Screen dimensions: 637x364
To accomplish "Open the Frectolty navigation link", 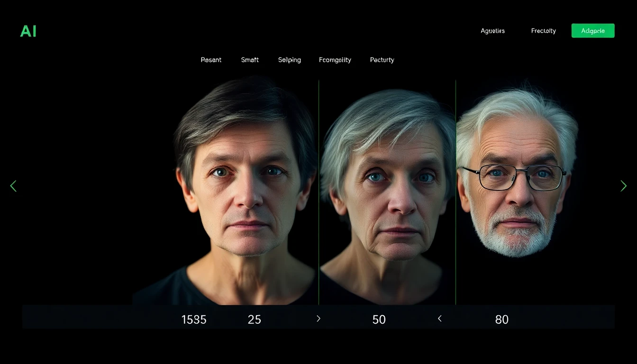I will [x=543, y=31].
